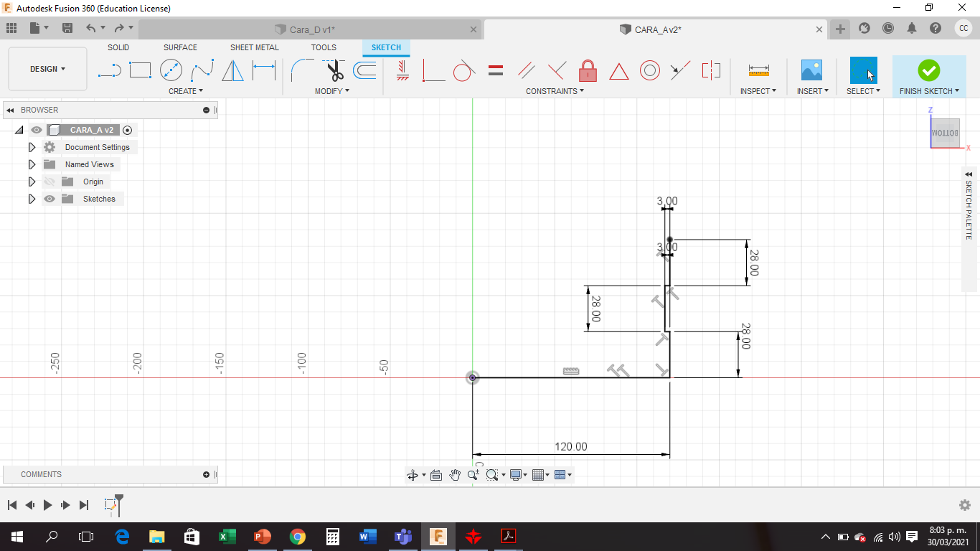The image size is (980, 551).
Task: Open the job status clock icon
Action: click(x=888, y=28)
